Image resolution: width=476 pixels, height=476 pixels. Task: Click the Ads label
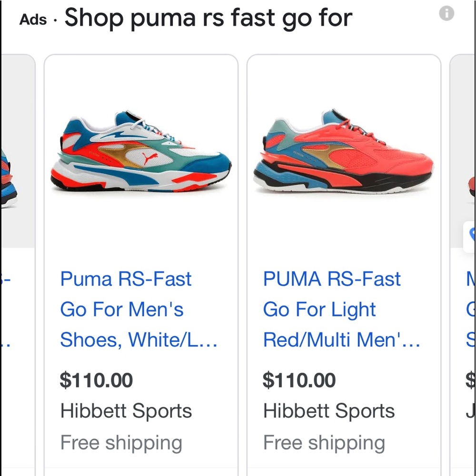coord(33,19)
